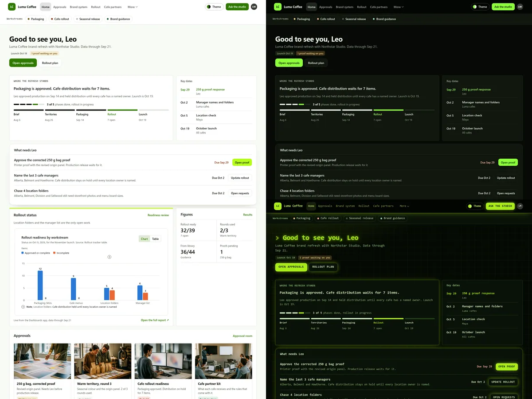Switch the readiness view to Table
The image size is (532, 399).
[156, 239]
